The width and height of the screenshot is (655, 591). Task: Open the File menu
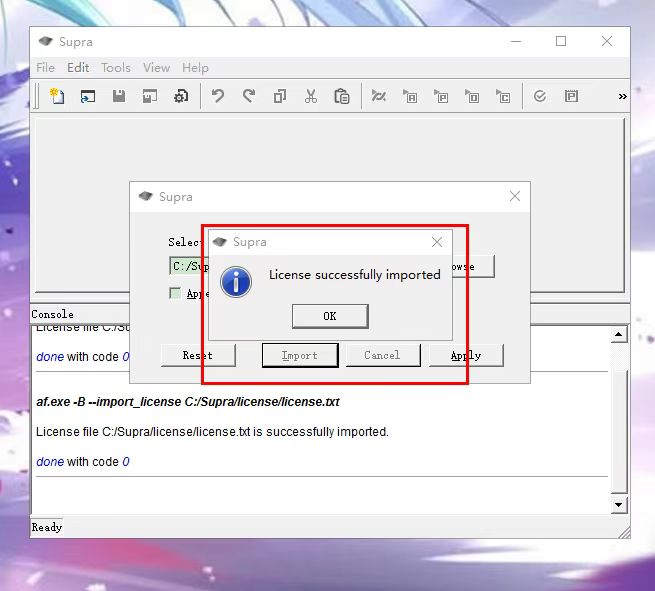pos(45,68)
